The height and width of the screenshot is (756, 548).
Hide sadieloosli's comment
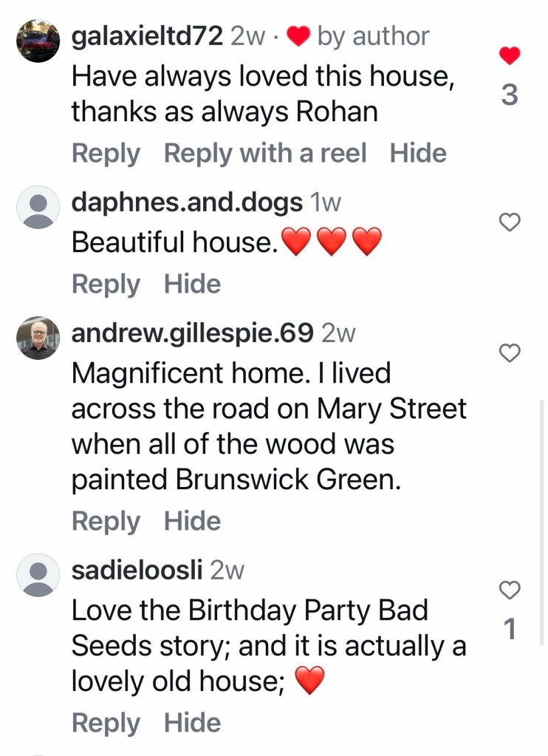coord(192,723)
